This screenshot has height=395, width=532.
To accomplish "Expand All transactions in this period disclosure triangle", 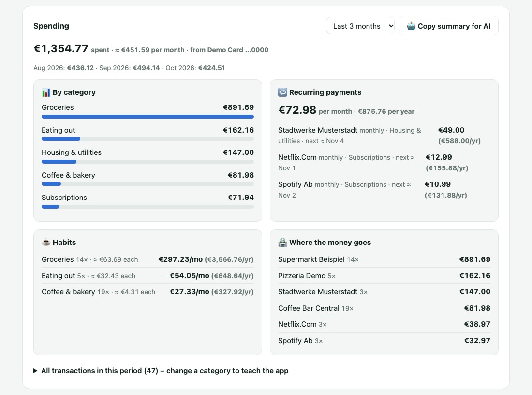I will tap(35, 370).
